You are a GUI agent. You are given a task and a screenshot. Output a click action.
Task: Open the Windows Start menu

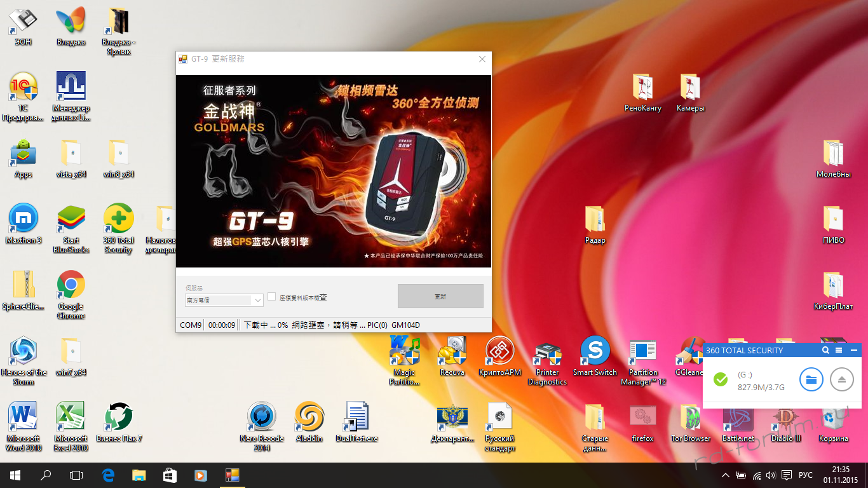[15, 475]
